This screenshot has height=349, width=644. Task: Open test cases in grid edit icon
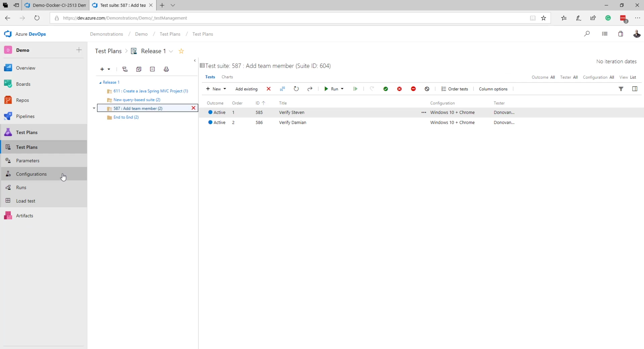pos(282,89)
